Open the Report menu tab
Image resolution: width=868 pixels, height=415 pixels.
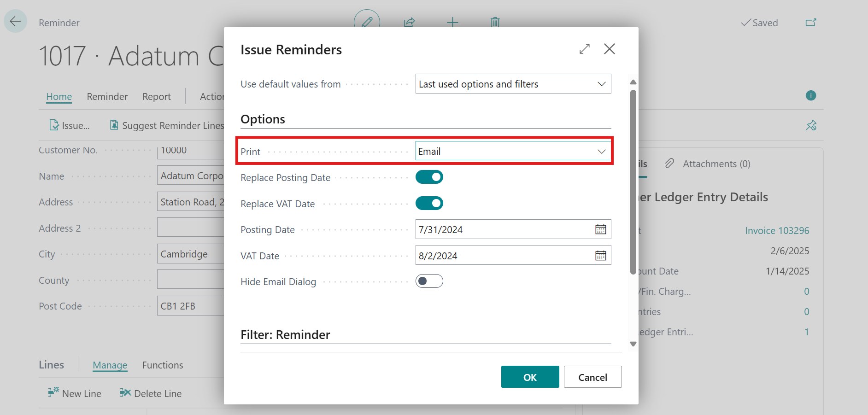pos(156,97)
